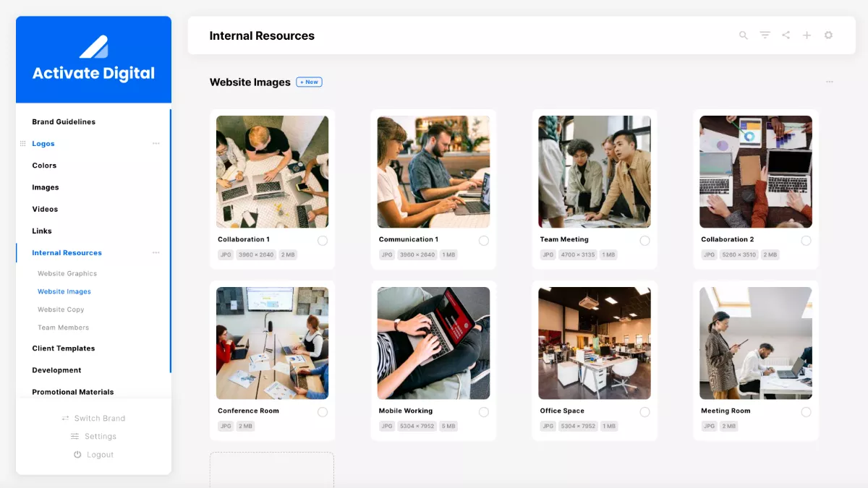The width and height of the screenshot is (868, 488).
Task: Click the + New button
Action: [x=309, y=82]
